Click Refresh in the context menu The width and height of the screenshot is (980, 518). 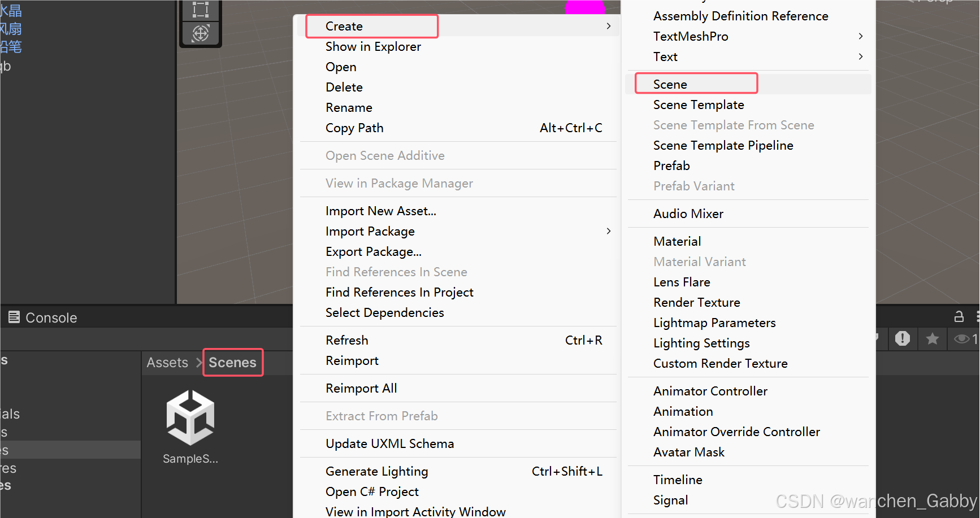click(x=347, y=340)
